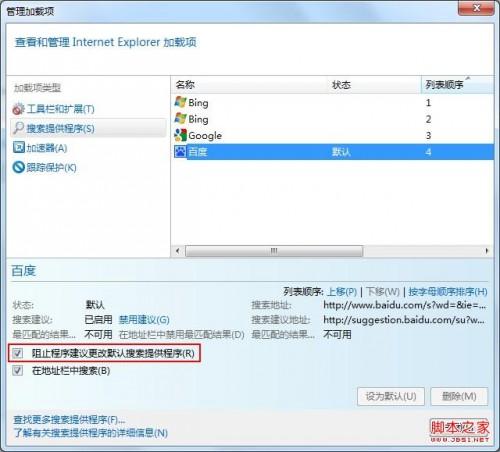
Task: Click the 删除(M) button
Action: click(x=459, y=396)
